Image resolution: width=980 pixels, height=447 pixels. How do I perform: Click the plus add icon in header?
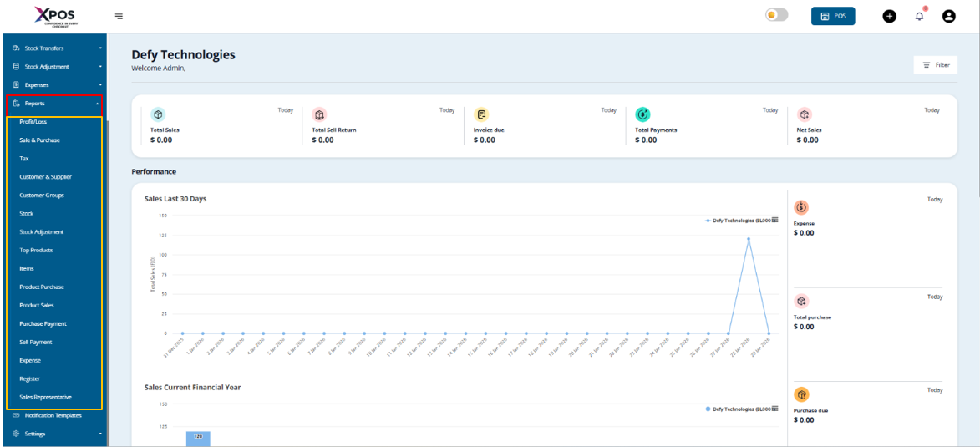pos(889,16)
